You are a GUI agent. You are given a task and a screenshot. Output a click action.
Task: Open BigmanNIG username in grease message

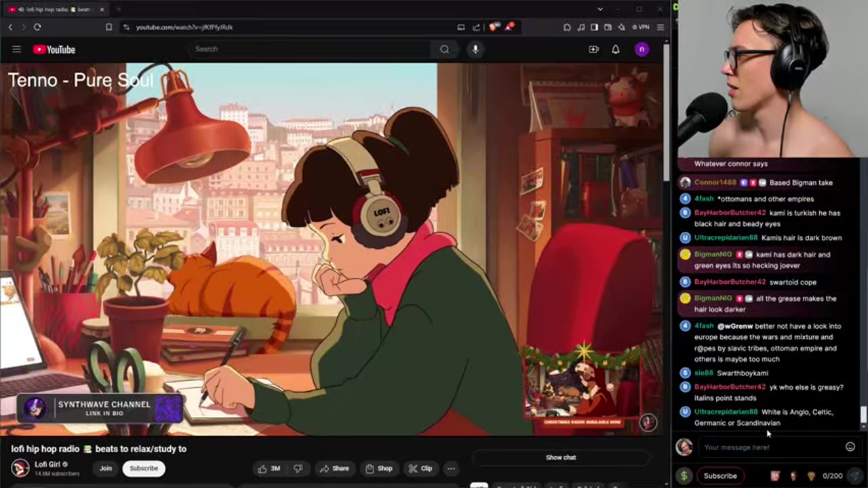(713, 298)
